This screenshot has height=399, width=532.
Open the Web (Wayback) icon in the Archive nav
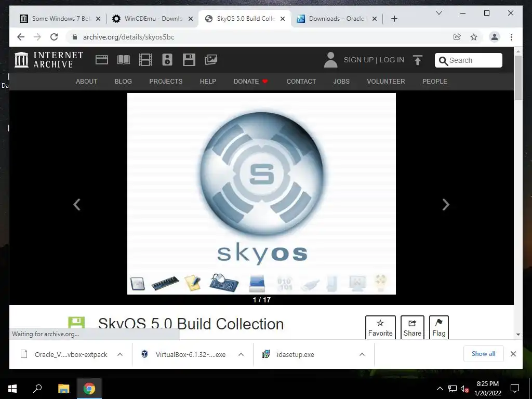[101, 60]
